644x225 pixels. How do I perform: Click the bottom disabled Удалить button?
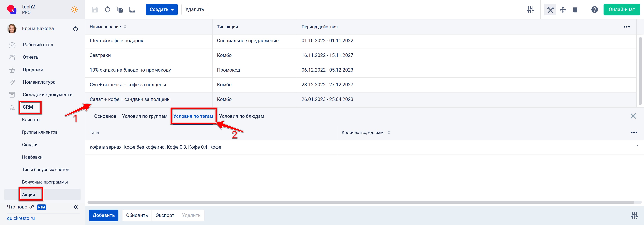[191, 215]
